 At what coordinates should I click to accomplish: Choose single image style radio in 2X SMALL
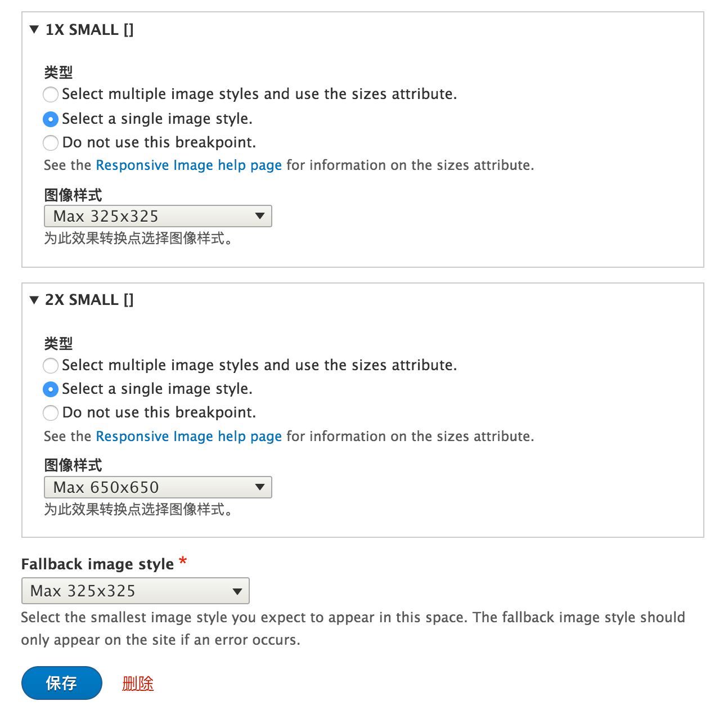pos(51,389)
